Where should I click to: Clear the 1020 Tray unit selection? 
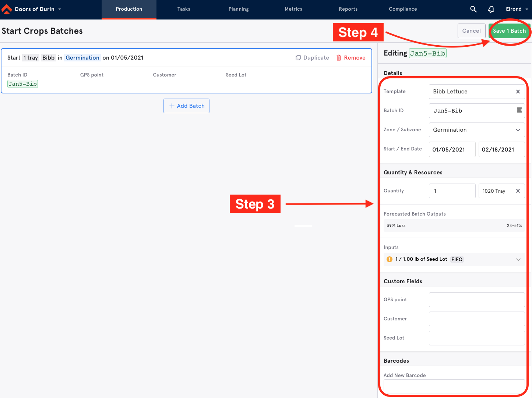tap(518, 191)
